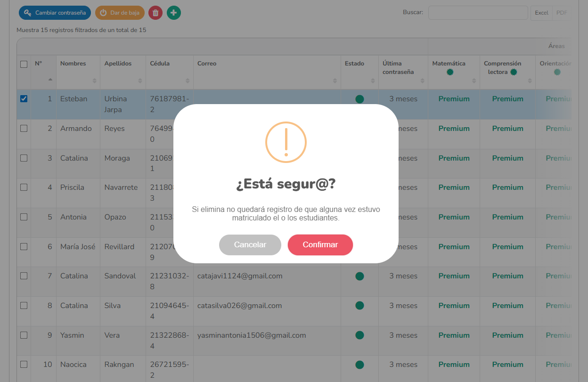Click the green plus add icon
Screen dimensions: 588x382
coord(174,13)
